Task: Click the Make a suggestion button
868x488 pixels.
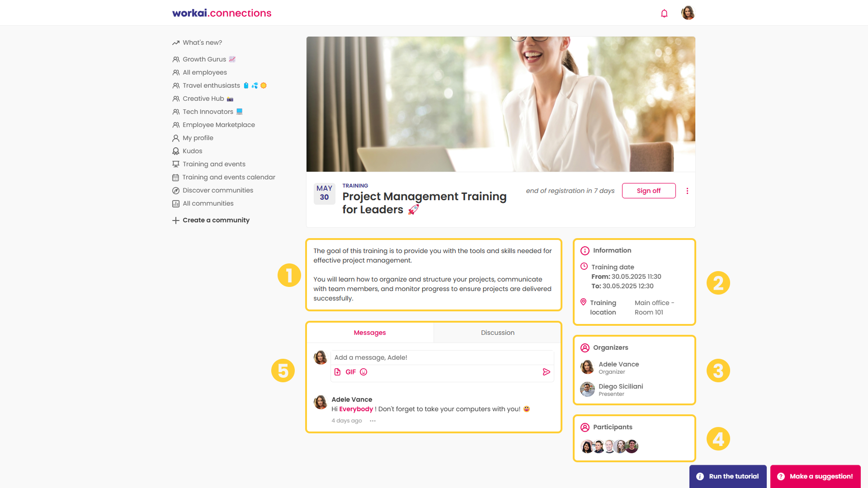Action: [x=815, y=476]
